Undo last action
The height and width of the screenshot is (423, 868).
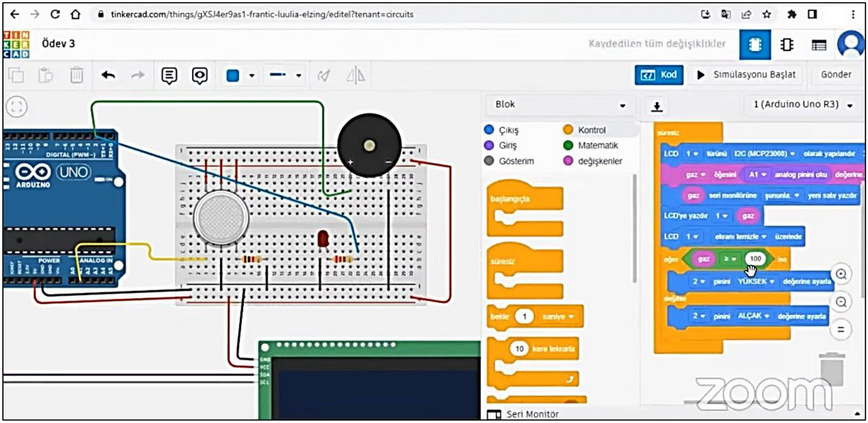click(x=109, y=76)
